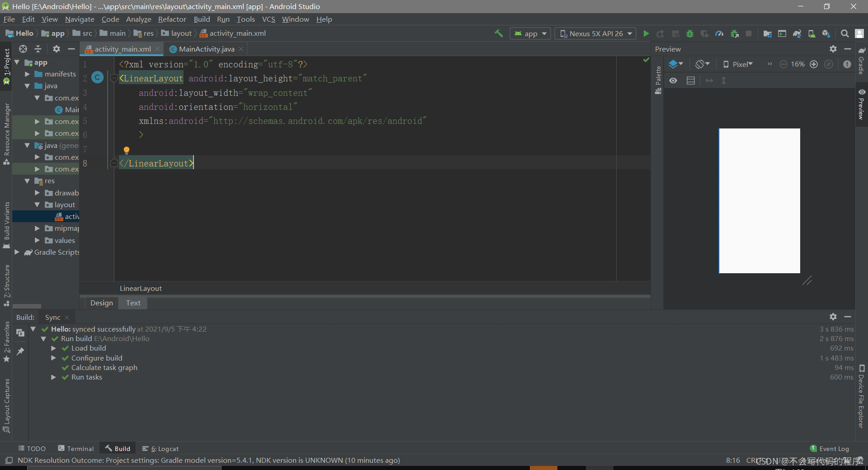This screenshot has width=868, height=470.
Task: Open Project panel gear options
Action: pyautogui.click(x=57, y=49)
